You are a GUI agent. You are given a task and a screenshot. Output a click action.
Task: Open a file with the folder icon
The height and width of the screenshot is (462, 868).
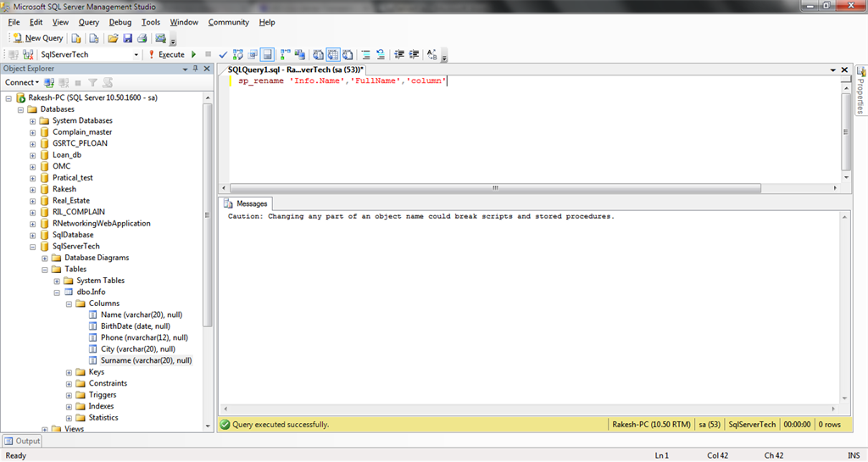tap(113, 38)
